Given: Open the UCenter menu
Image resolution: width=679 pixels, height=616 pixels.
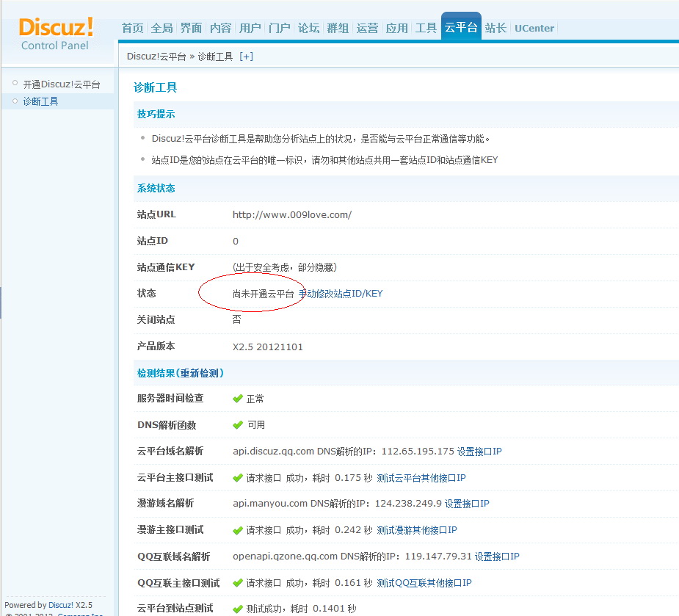Looking at the screenshot, I should [534, 28].
